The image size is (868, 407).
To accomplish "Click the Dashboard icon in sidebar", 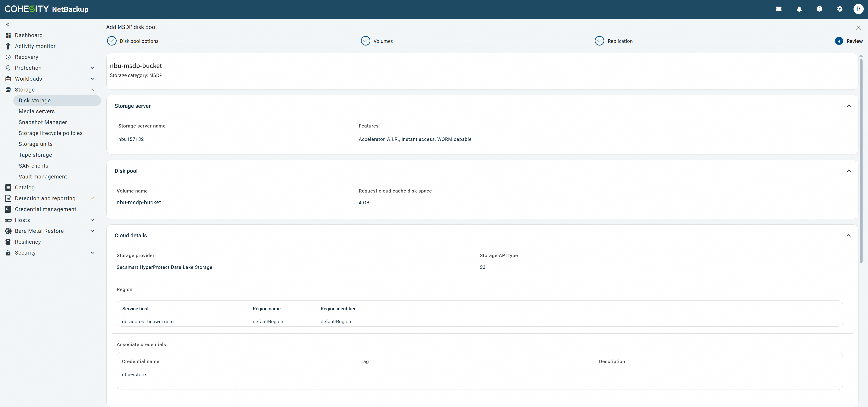I will [x=8, y=35].
